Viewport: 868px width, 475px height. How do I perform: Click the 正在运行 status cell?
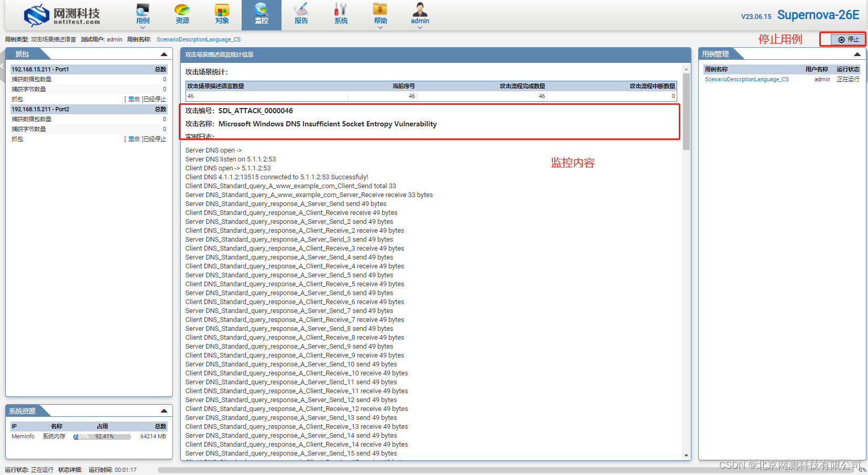tap(848, 79)
